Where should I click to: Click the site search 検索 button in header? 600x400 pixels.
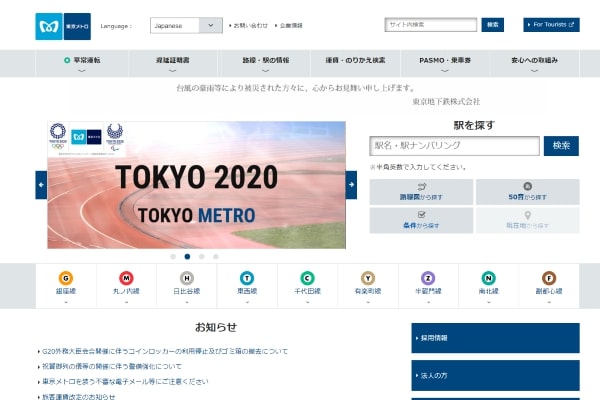click(492, 24)
